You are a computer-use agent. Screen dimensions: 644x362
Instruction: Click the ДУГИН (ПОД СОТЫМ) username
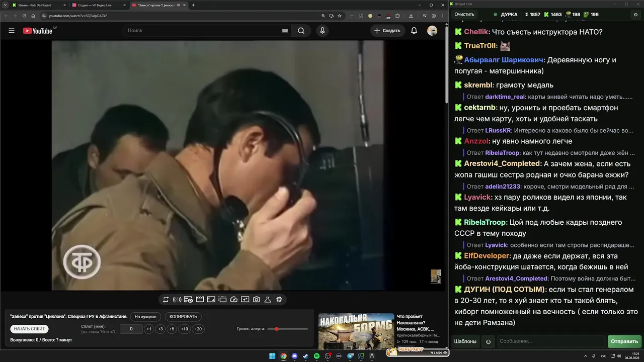coord(504,290)
